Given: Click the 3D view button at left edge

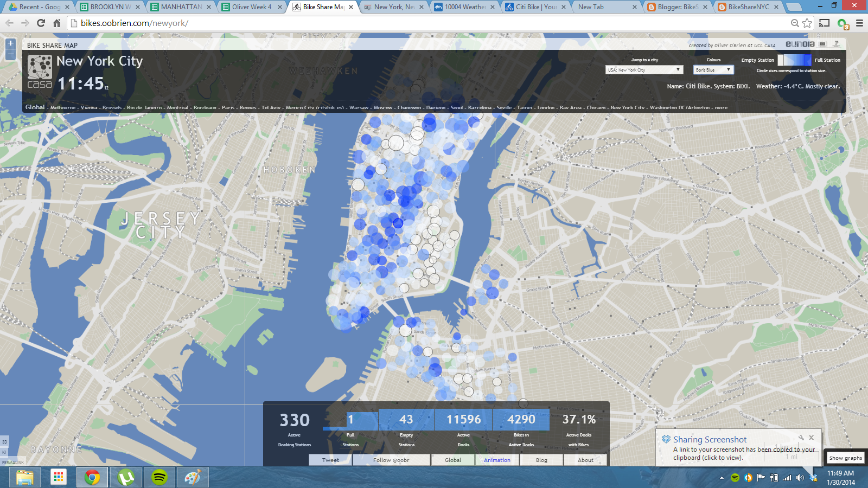Looking at the screenshot, I should pyautogui.click(x=4, y=442).
